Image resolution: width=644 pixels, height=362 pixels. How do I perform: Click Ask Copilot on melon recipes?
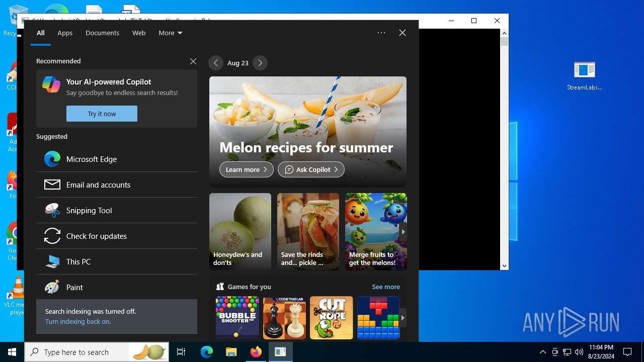tap(311, 169)
